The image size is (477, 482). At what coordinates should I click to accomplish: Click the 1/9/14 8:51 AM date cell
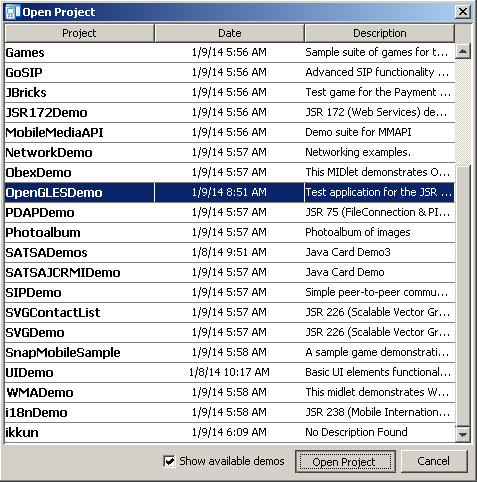pos(229,192)
